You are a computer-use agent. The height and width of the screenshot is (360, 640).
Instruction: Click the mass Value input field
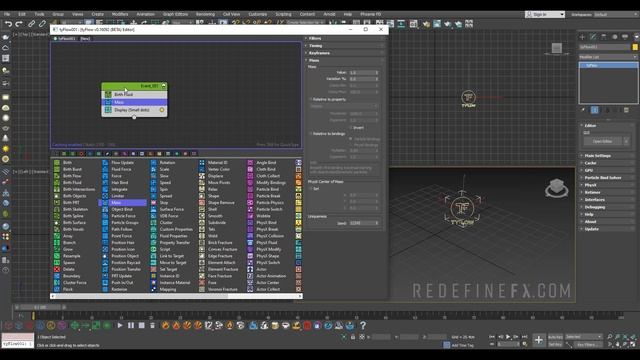coord(364,72)
